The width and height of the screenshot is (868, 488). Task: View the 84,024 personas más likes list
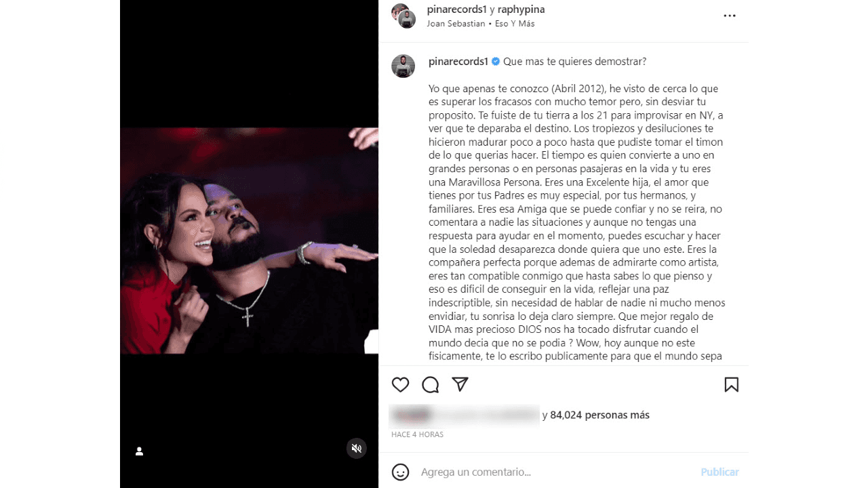599,415
